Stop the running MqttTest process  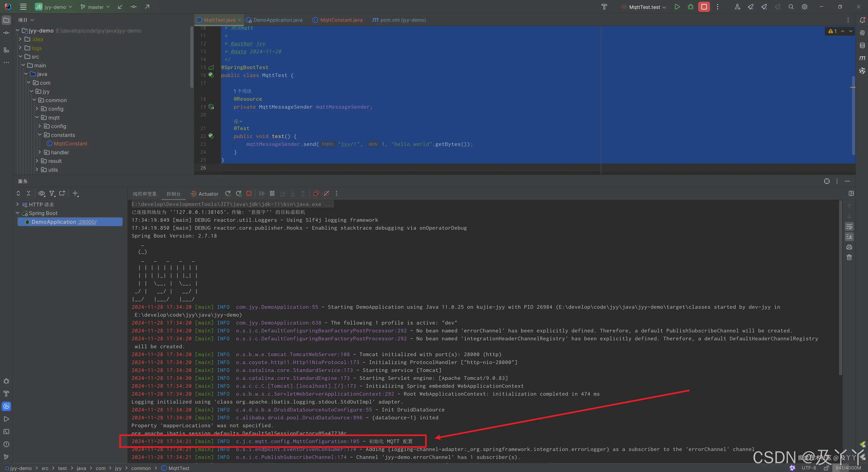click(x=704, y=7)
